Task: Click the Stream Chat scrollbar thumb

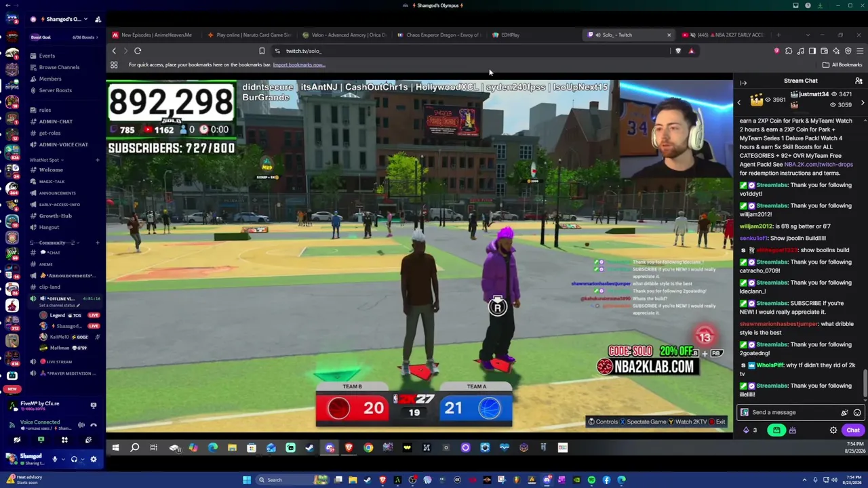Action: (865, 384)
